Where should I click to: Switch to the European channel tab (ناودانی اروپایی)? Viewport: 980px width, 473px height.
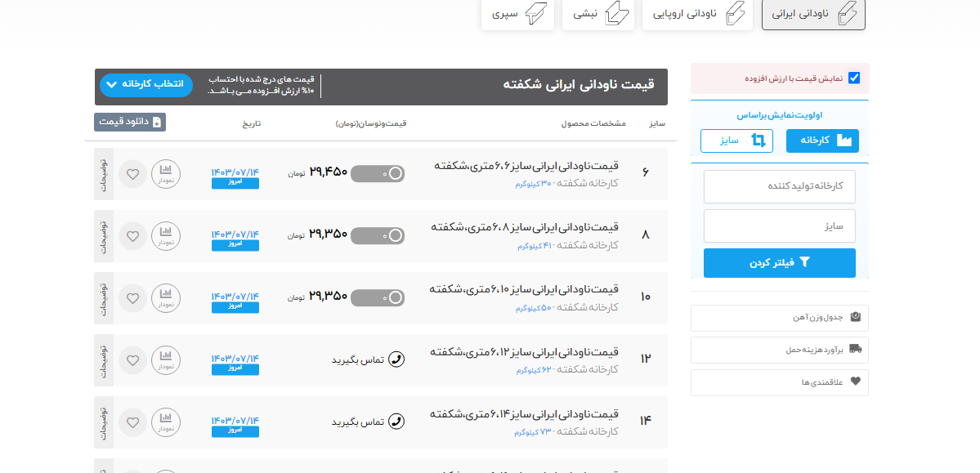tap(698, 14)
